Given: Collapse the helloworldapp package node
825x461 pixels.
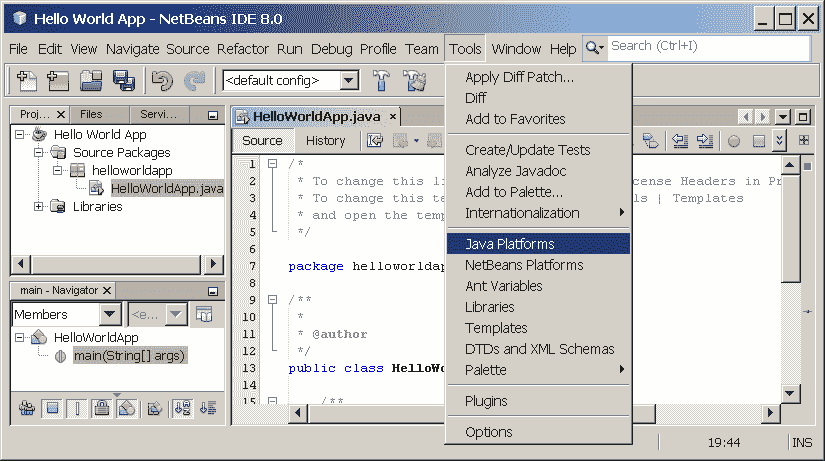Looking at the screenshot, I should tap(58, 171).
